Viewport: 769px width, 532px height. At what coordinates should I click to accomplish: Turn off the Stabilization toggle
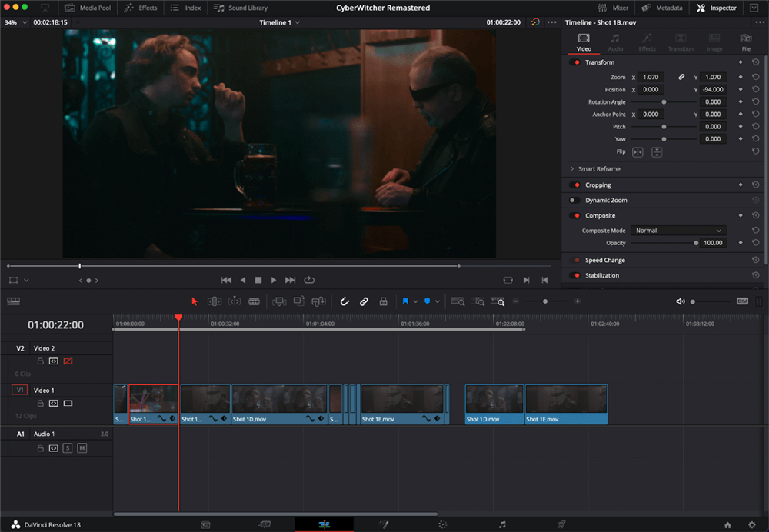(x=574, y=275)
